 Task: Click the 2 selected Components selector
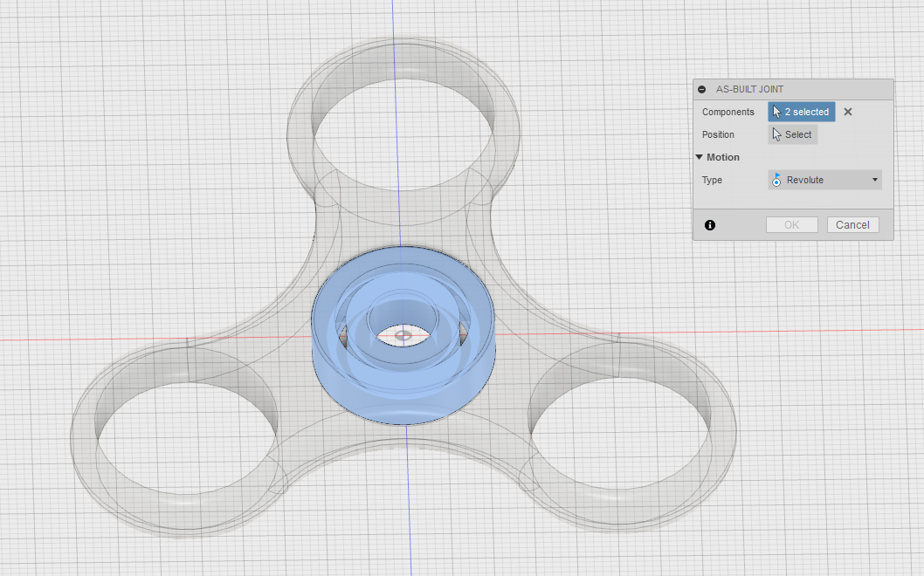tap(802, 112)
